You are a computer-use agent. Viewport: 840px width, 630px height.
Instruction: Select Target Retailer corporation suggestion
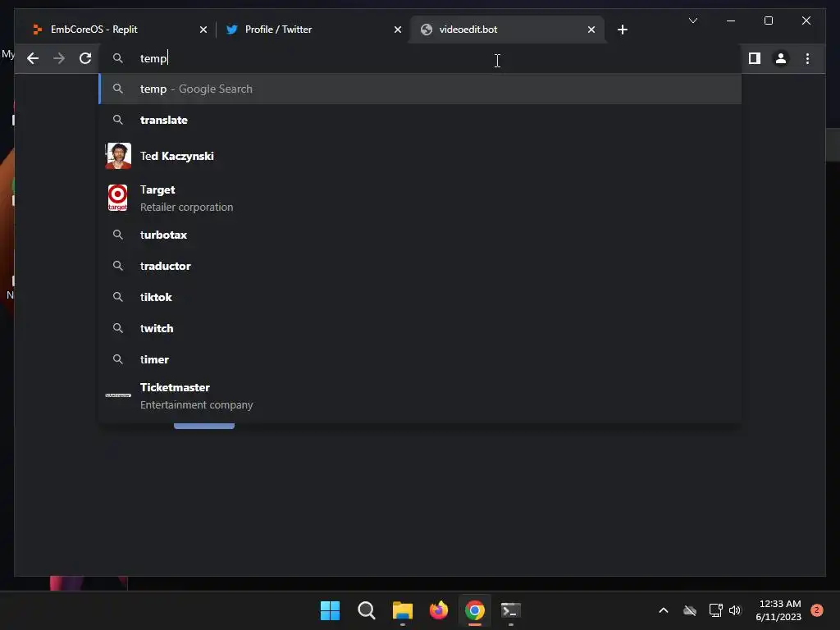point(421,199)
